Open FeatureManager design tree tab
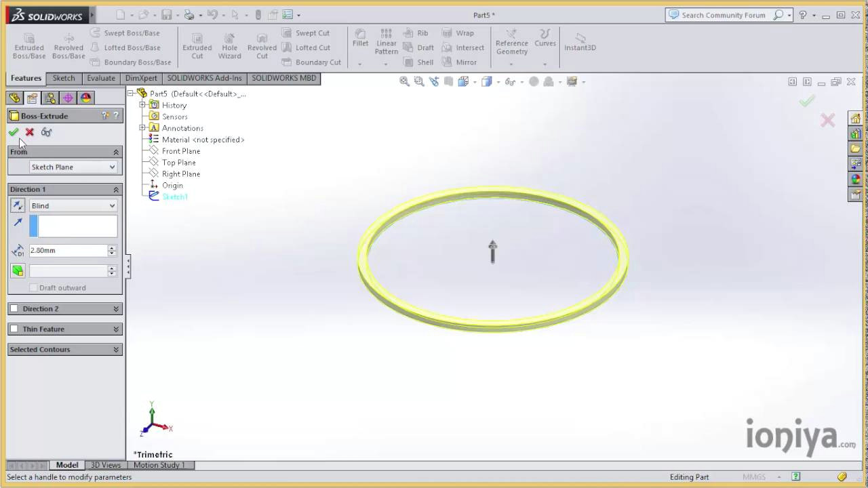Screen dimensions: 868x488 click(14, 98)
